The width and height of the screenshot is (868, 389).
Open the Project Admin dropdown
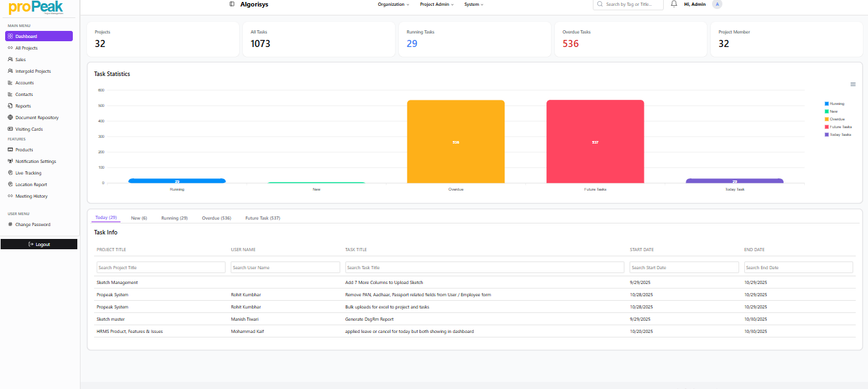point(434,5)
